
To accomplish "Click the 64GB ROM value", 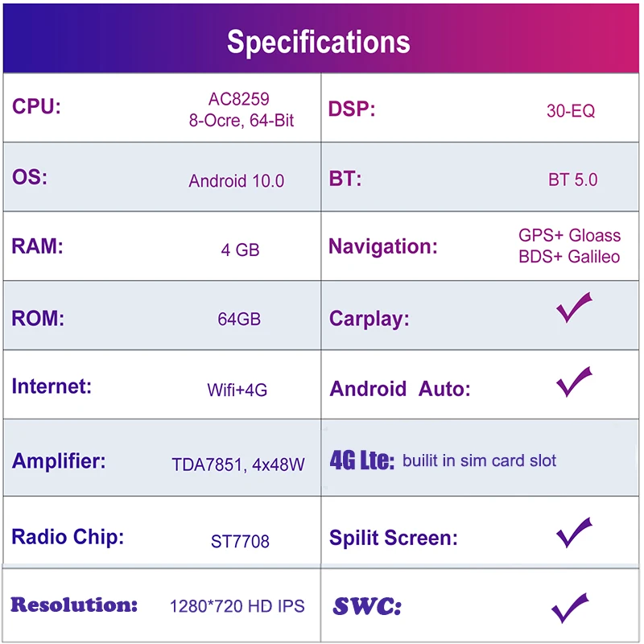I will (239, 319).
